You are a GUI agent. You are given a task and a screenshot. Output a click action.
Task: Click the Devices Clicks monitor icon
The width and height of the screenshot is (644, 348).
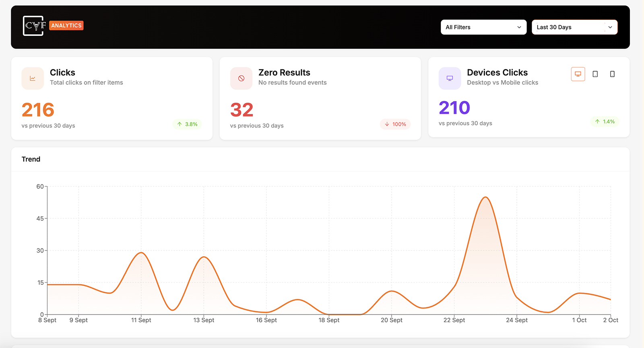450,78
